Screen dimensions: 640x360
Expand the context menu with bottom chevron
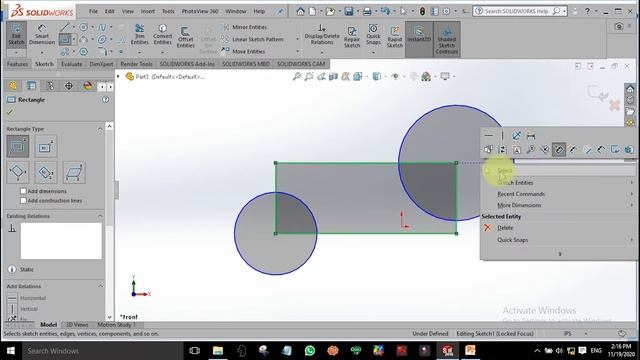[x=560, y=253]
